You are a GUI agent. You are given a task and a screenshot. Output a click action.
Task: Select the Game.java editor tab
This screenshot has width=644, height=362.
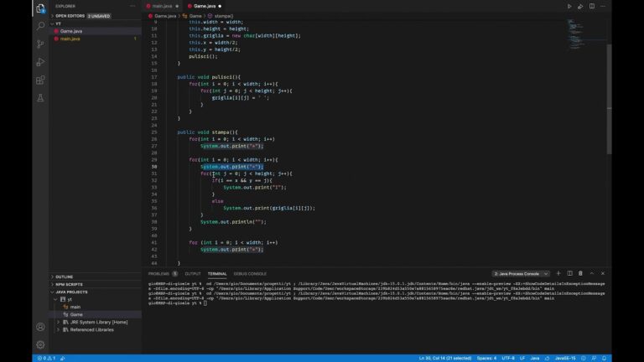click(x=204, y=6)
